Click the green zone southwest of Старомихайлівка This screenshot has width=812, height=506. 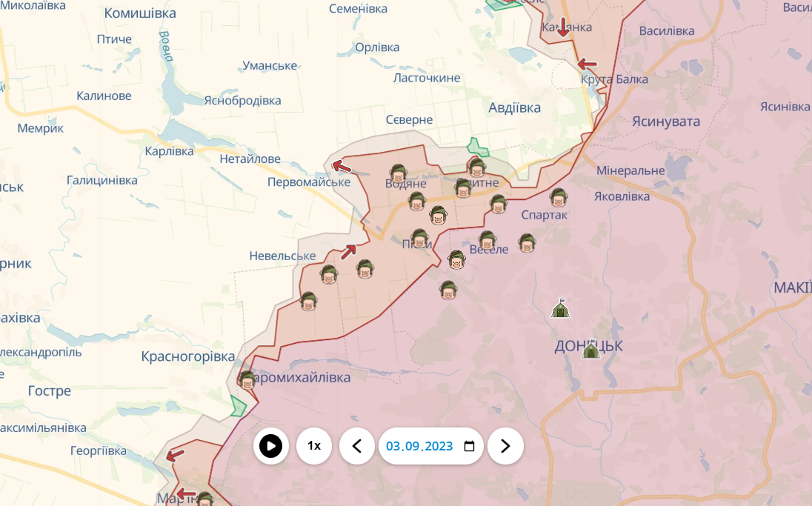pos(238,406)
